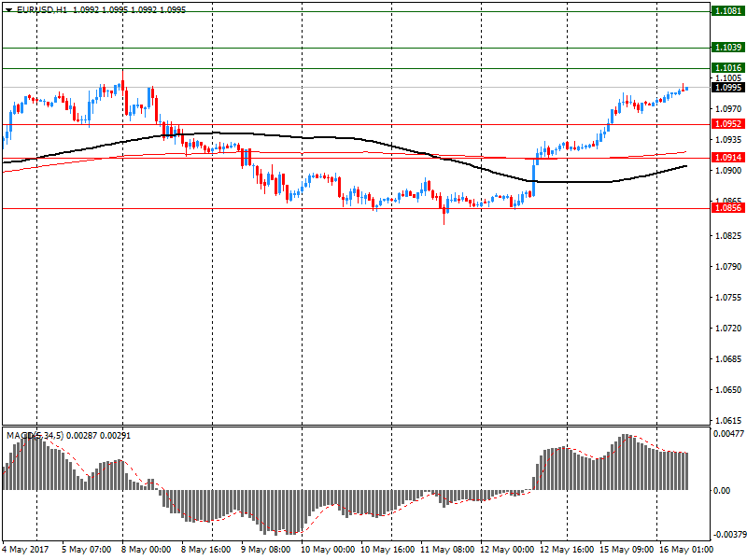This screenshot has height=560, width=747.
Task: Click the 5 May 07:00 time label
Action: pos(86,549)
